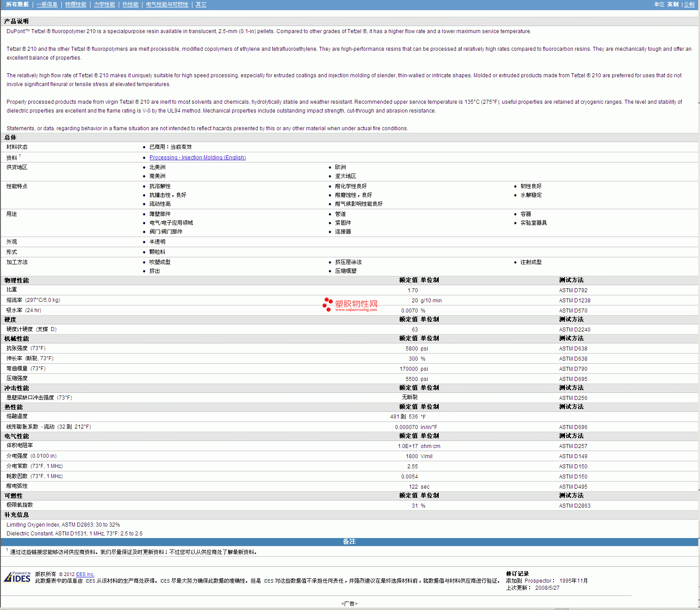Open the 其它 section link
This screenshot has width=700, height=610.
click(x=201, y=4)
